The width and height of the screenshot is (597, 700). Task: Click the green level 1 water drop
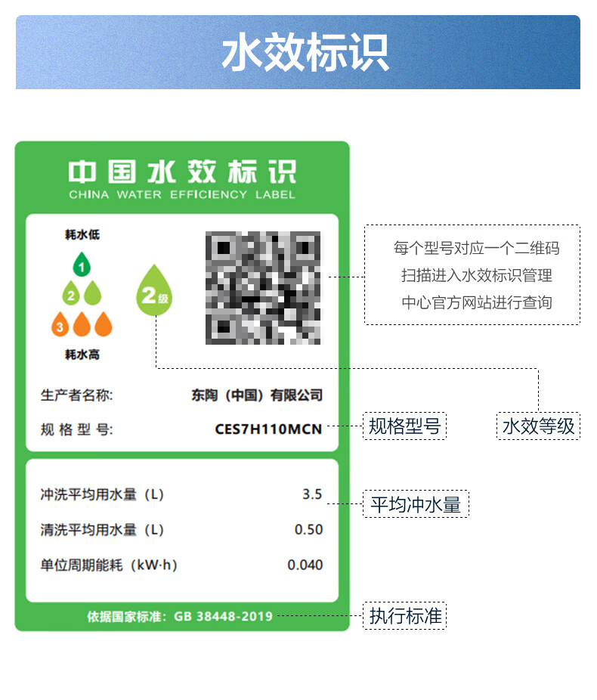coord(82,265)
